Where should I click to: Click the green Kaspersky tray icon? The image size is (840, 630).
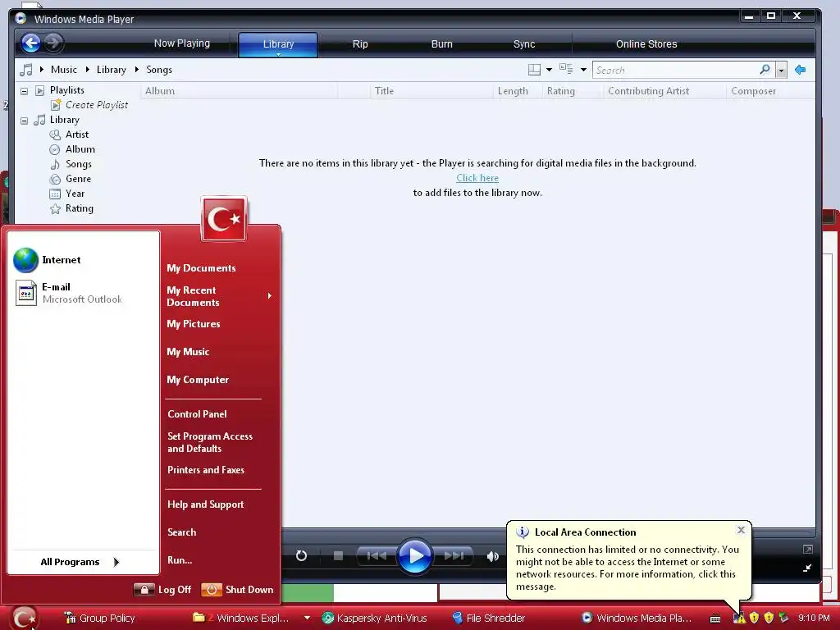pyautogui.click(x=783, y=618)
